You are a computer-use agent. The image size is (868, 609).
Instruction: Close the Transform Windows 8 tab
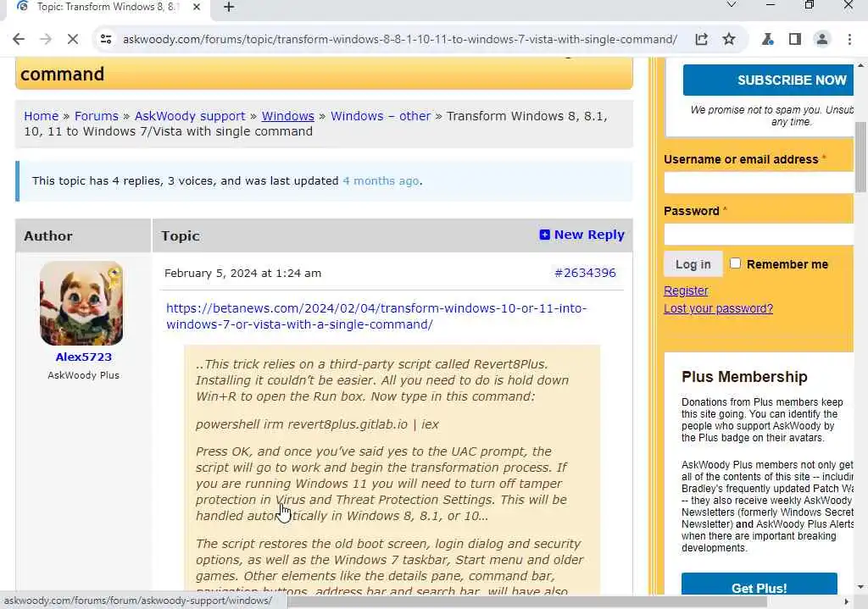tap(197, 7)
